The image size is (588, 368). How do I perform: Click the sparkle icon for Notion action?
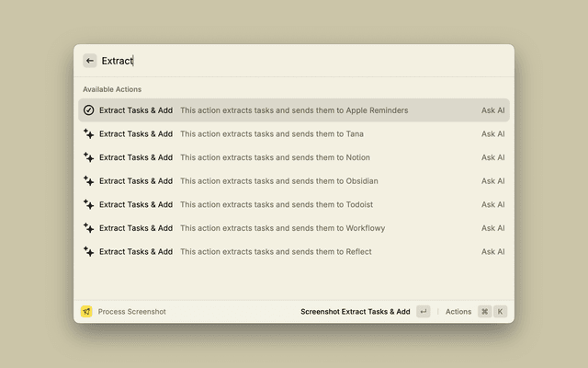(88, 157)
